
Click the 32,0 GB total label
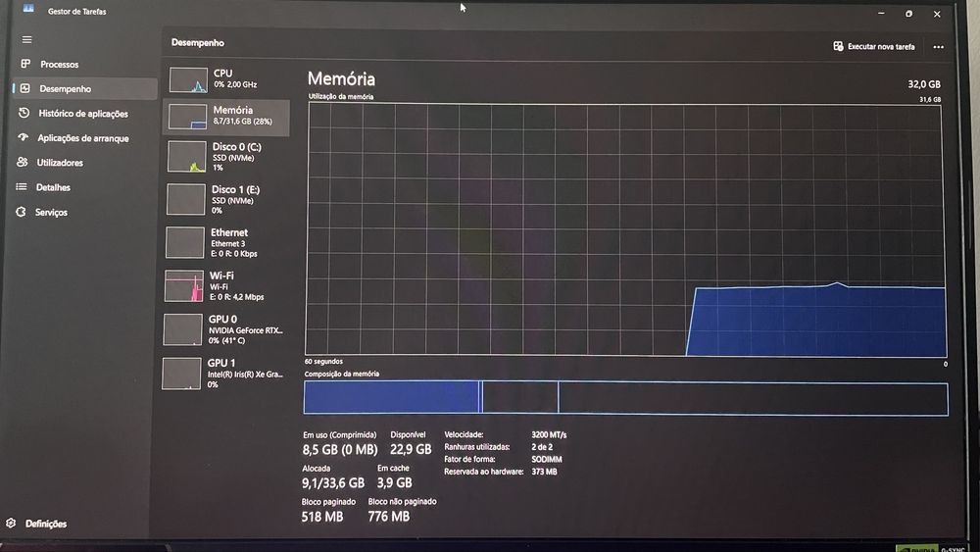click(x=924, y=84)
